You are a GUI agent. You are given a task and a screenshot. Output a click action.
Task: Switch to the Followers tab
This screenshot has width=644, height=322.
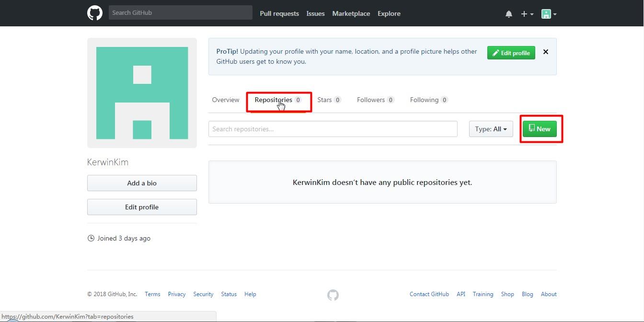pyautogui.click(x=376, y=100)
